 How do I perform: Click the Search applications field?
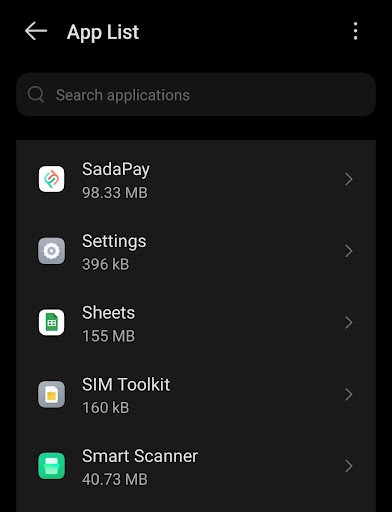(x=196, y=95)
